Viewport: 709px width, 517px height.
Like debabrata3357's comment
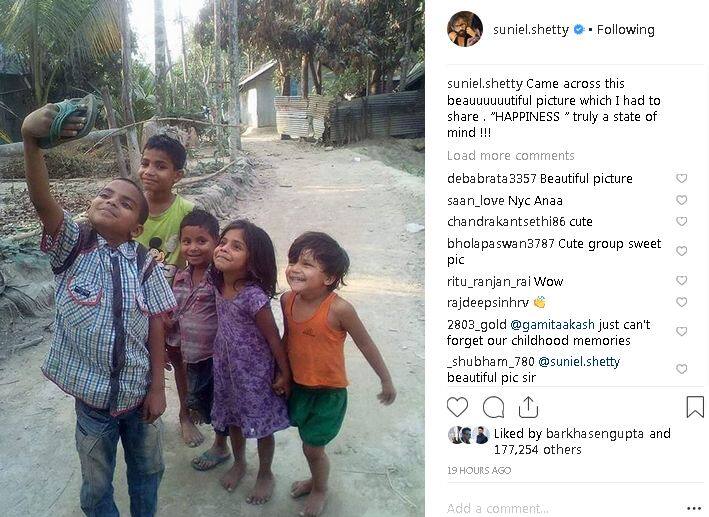click(x=682, y=179)
